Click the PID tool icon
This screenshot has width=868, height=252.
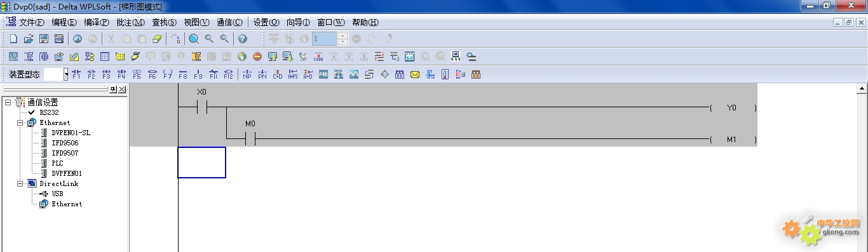click(323, 74)
